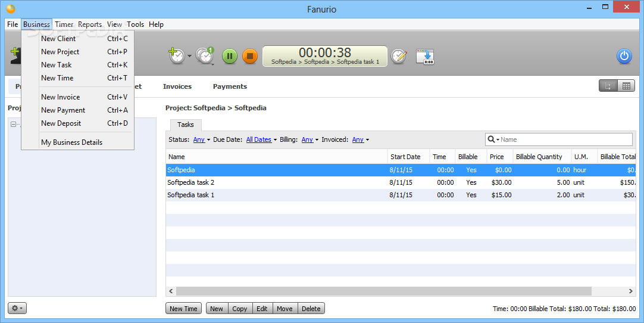Open the File menu
644x323 pixels.
12,24
